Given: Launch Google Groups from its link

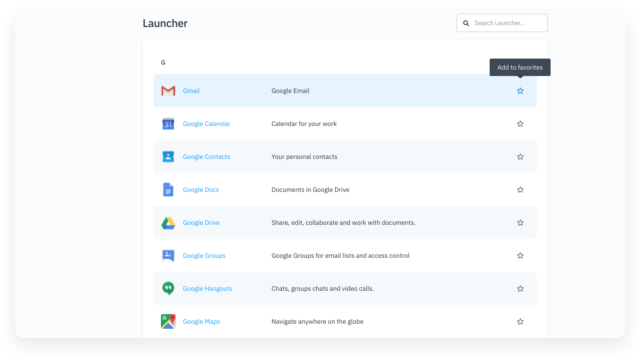Looking at the screenshot, I should point(204,255).
